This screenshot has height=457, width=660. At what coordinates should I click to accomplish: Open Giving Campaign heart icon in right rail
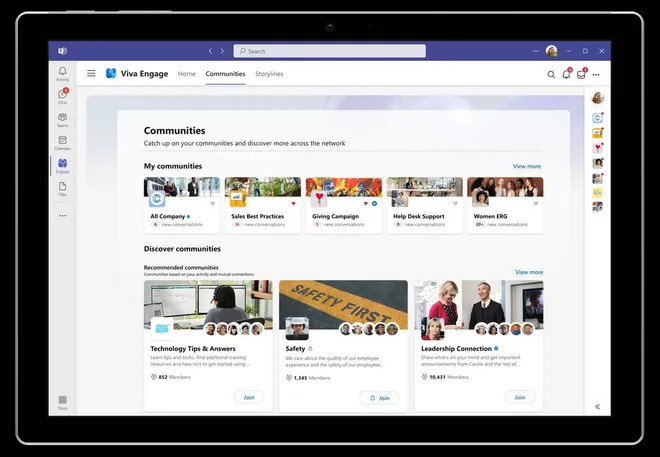pos(597,148)
